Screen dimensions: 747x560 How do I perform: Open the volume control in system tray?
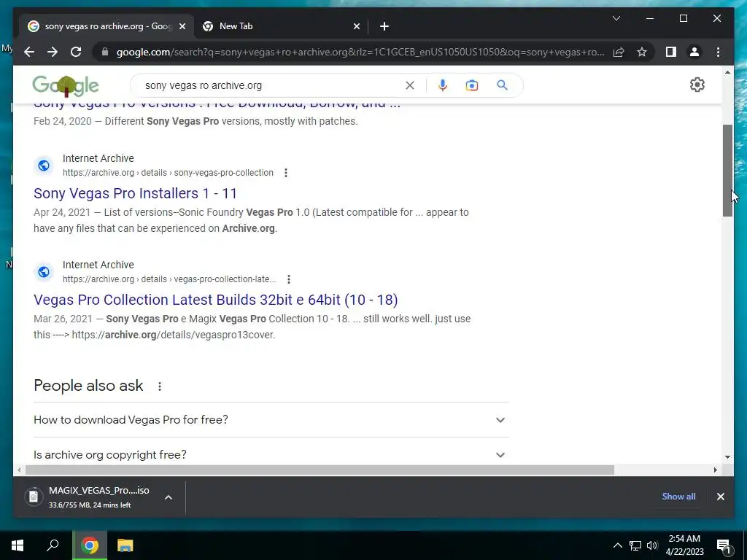point(652,545)
